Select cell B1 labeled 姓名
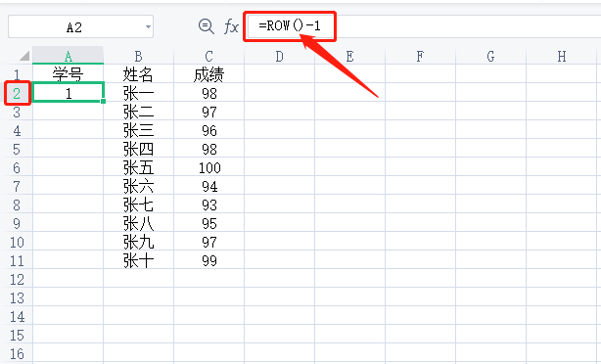The image size is (601, 364). click(138, 74)
